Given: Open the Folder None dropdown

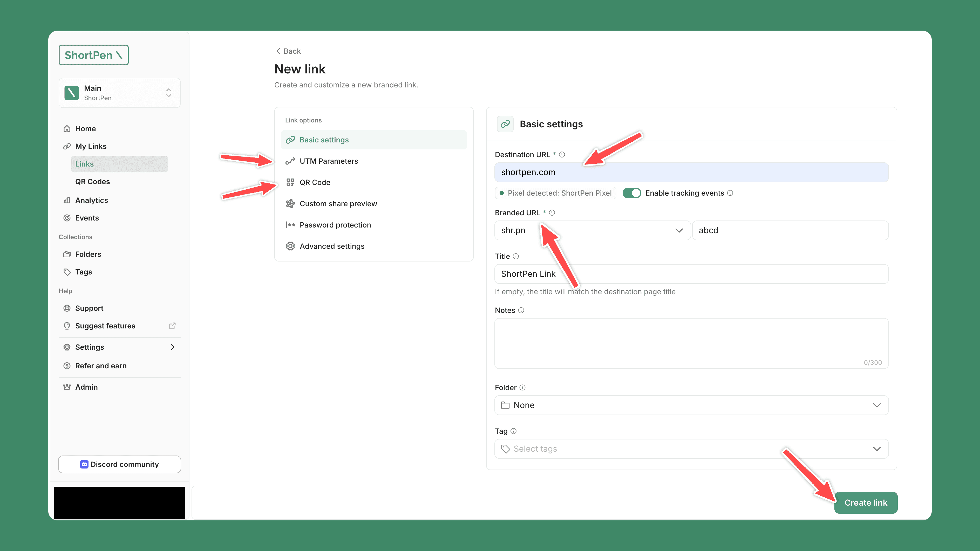Looking at the screenshot, I should tap(691, 405).
